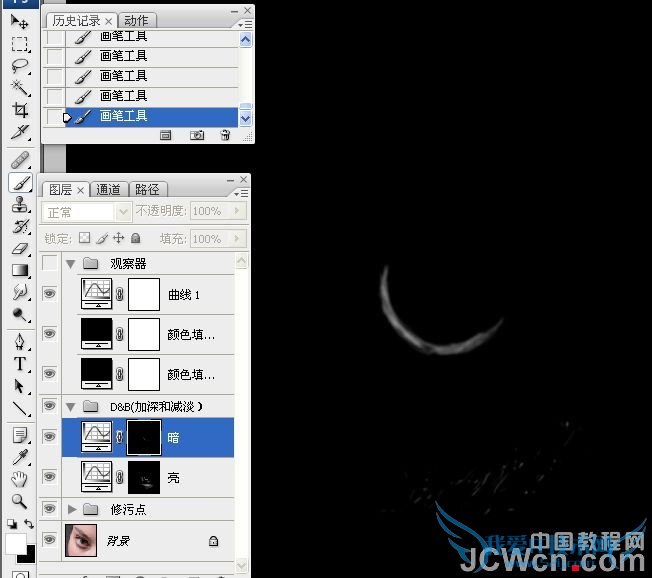
Task: Hide the 曲线 1 layer
Action: click(x=49, y=294)
